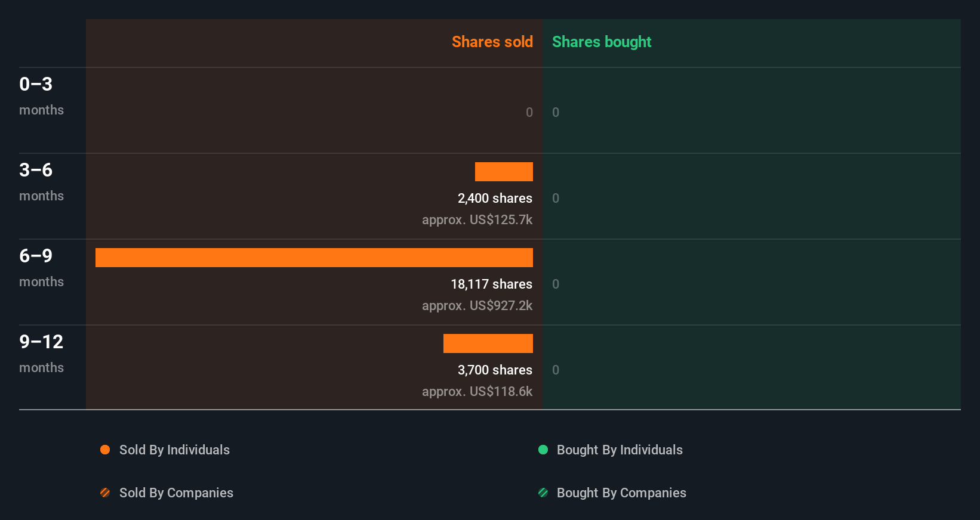Click the shares bought 0 in 9–12 months row
The height and width of the screenshot is (520, 980).
click(556, 370)
